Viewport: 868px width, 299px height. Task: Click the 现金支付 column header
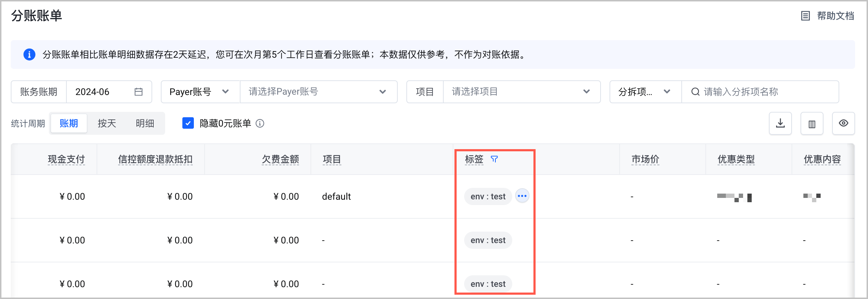click(x=66, y=159)
